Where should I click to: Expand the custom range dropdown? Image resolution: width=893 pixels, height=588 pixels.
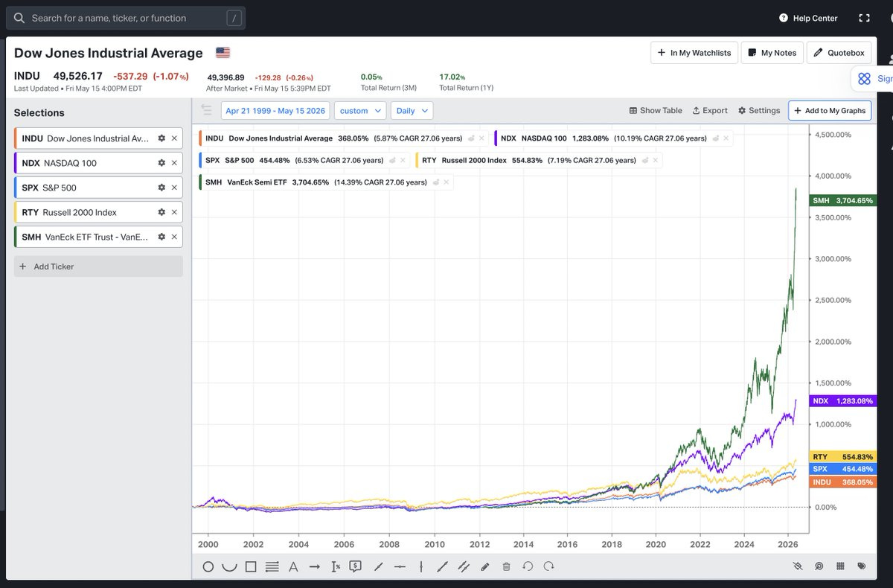pyautogui.click(x=360, y=111)
